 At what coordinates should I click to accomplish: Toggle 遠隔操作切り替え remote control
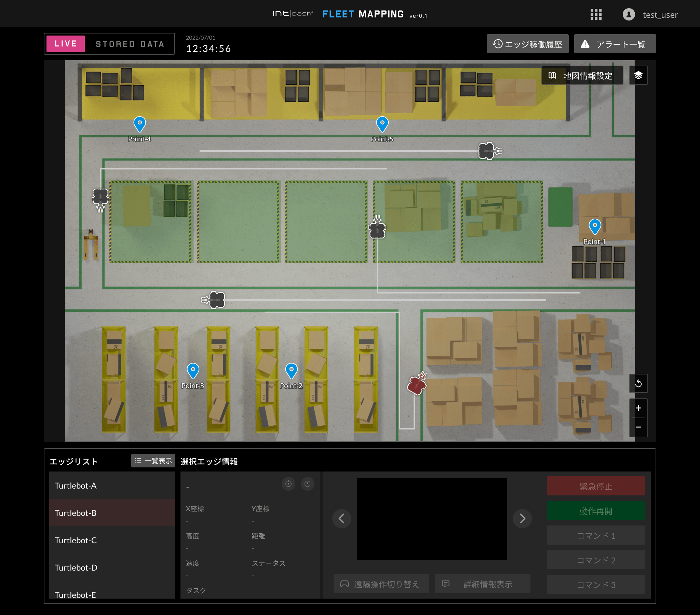381,584
